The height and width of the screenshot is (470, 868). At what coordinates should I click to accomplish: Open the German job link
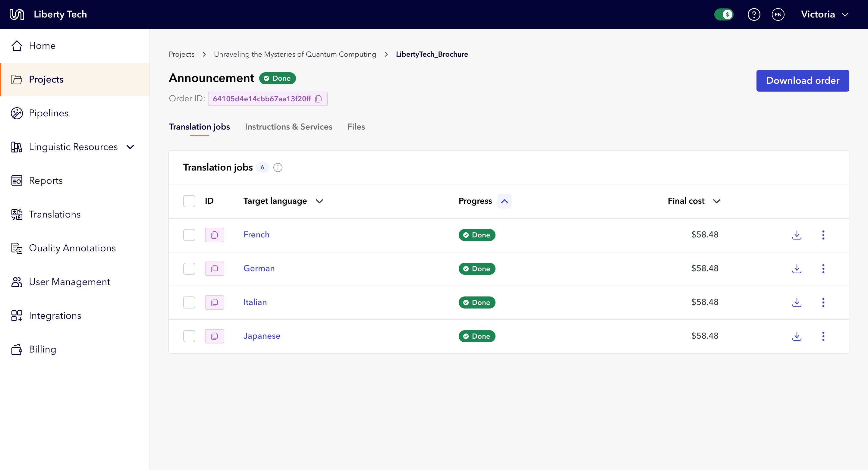click(x=259, y=268)
